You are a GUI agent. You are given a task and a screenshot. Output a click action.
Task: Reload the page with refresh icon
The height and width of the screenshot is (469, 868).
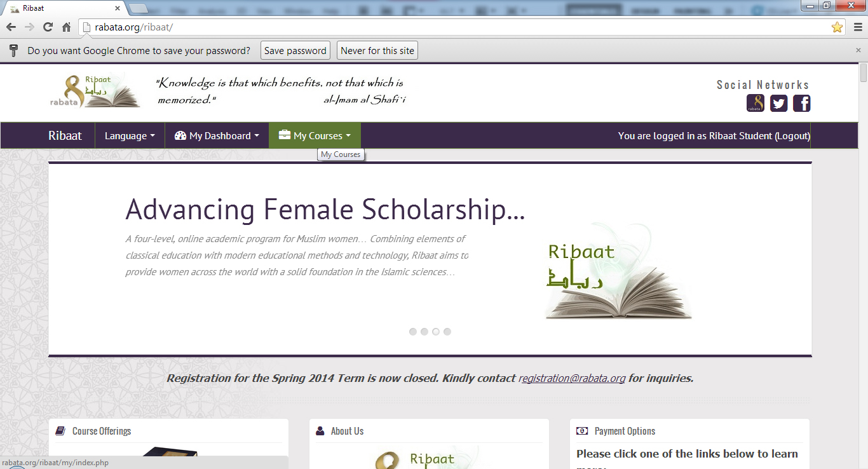click(x=48, y=27)
